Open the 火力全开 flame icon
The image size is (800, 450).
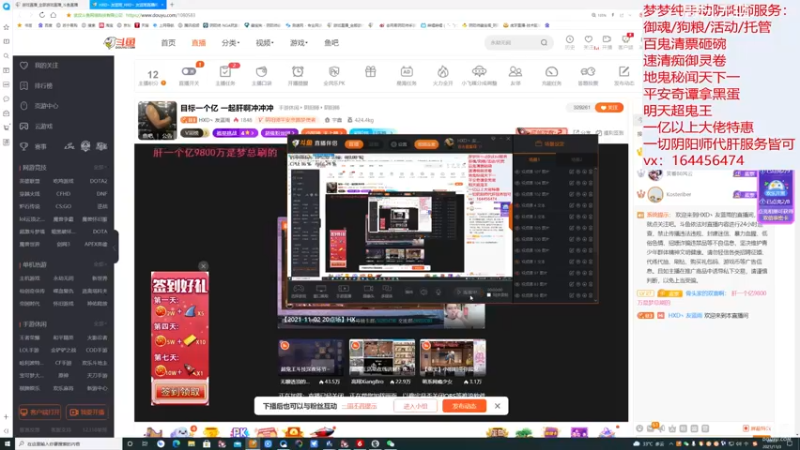(443, 71)
